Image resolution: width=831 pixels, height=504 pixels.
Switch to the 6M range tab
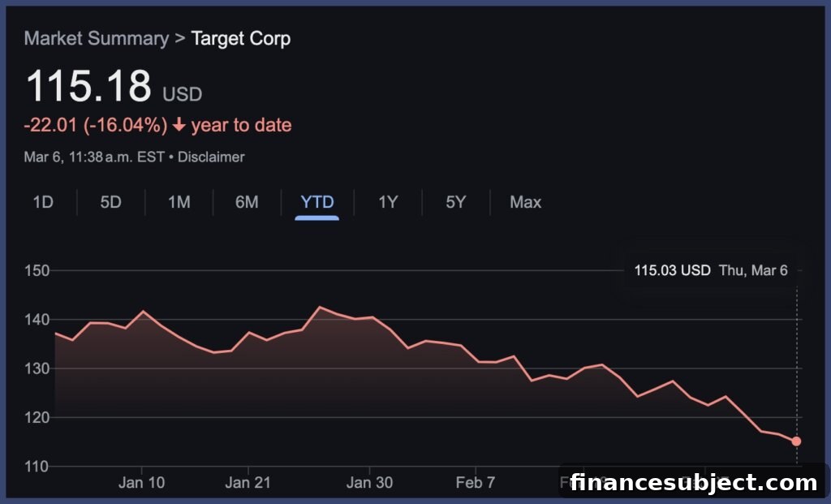coord(247,202)
